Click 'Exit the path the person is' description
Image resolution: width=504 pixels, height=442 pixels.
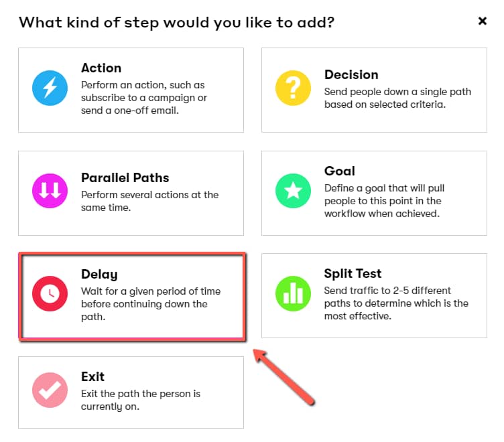point(141,400)
